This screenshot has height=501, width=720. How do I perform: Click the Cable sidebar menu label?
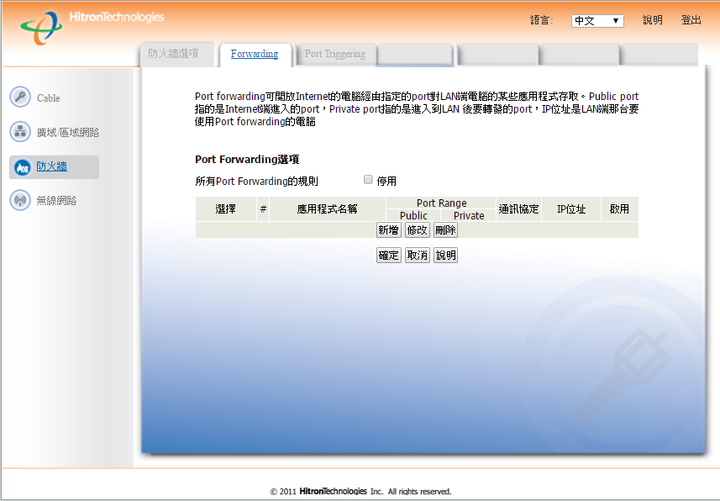click(x=48, y=98)
